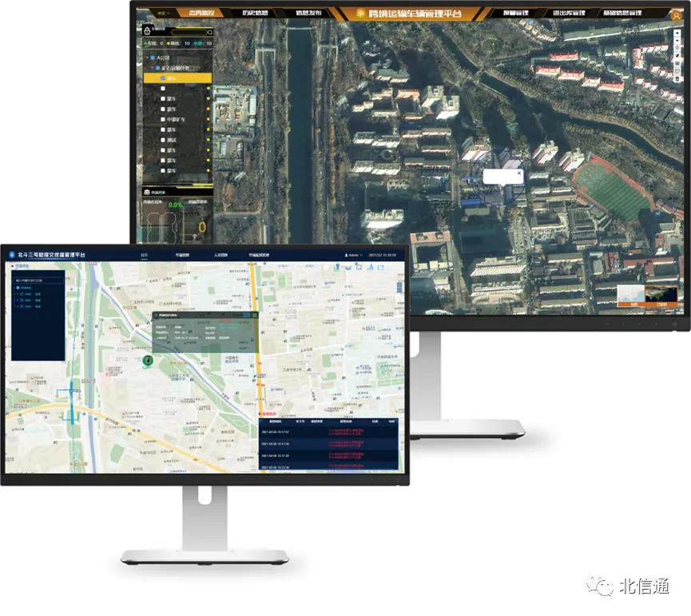The image size is (691, 616).
Task: Toggle the checkbox for A公司
Action: [x=153, y=58]
